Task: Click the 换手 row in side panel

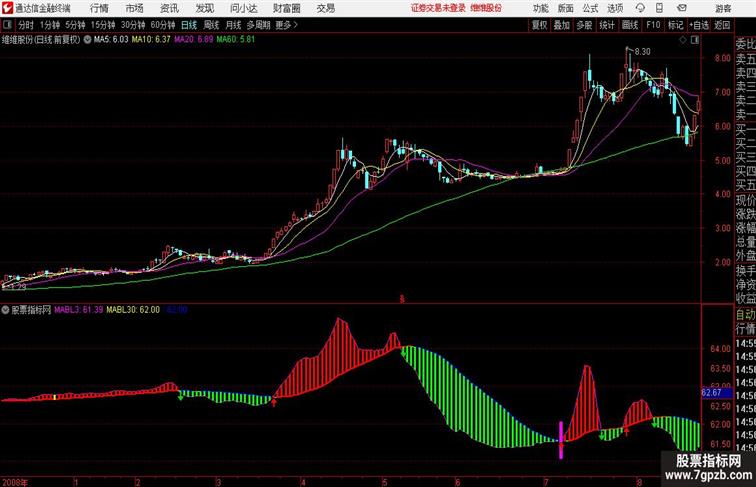Action: click(745, 271)
